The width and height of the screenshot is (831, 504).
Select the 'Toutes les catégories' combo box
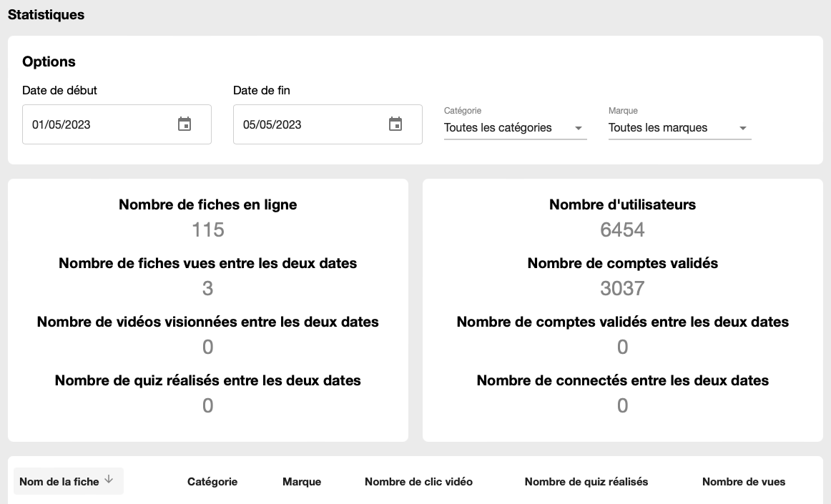coord(515,128)
